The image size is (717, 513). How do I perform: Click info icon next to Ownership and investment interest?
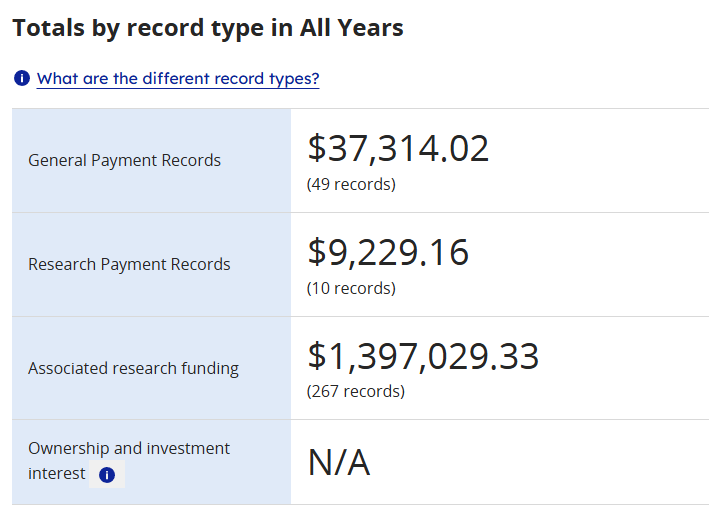[x=107, y=475]
